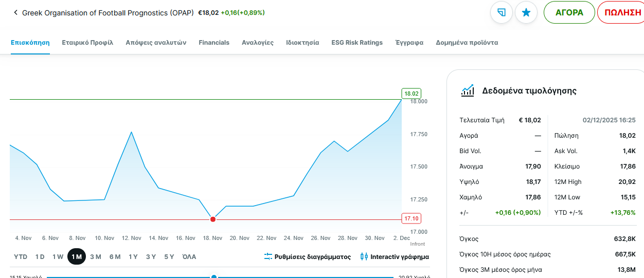The image size is (644, 278).
Task: Open the Εταιρικό Προφίλ tab
Action: click(x=87, y=43)
